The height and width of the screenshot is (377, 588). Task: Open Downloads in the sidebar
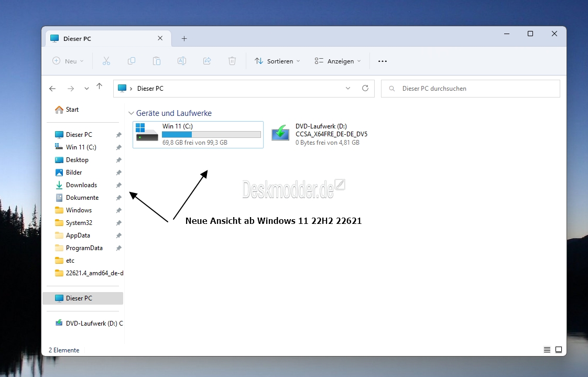click(x=76, y=185)
